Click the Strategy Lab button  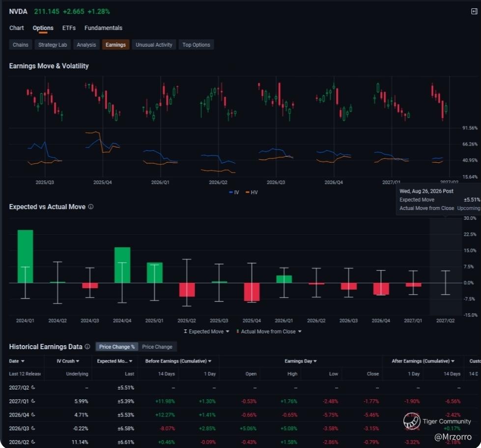tap(53, 45)
